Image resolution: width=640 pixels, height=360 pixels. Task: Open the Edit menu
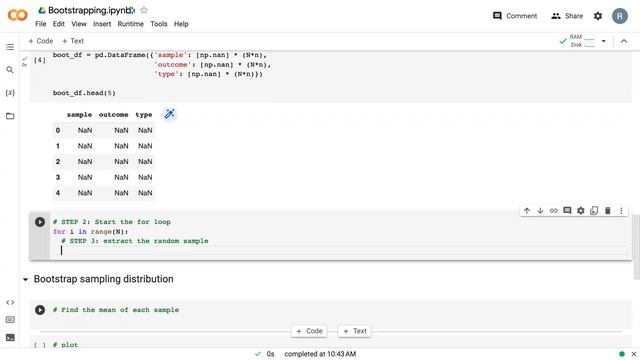tap(59, 24)
